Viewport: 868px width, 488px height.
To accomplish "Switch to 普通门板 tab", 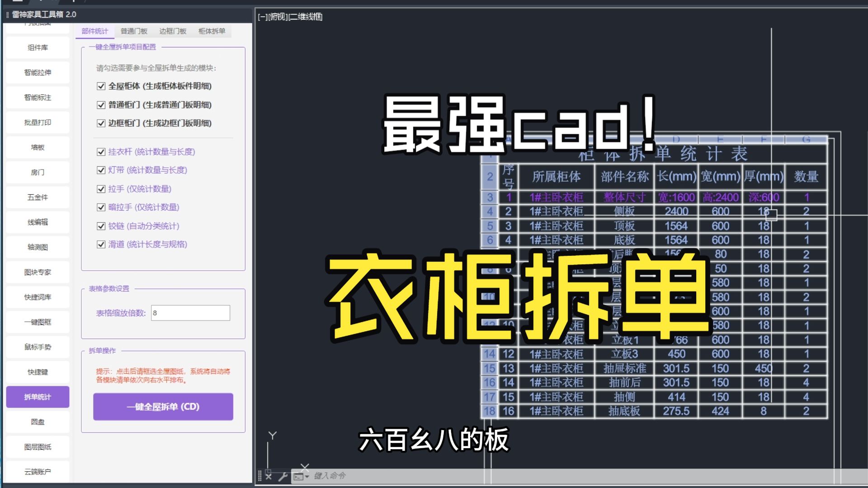I will click(x=134, y=31).
